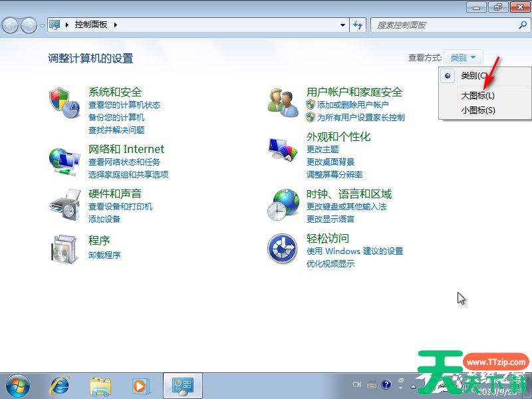Open the recent pages arrow beside Forward
The height and width of the screenshot is (399, 532).
pyautogui.click(x=43, y=25)
